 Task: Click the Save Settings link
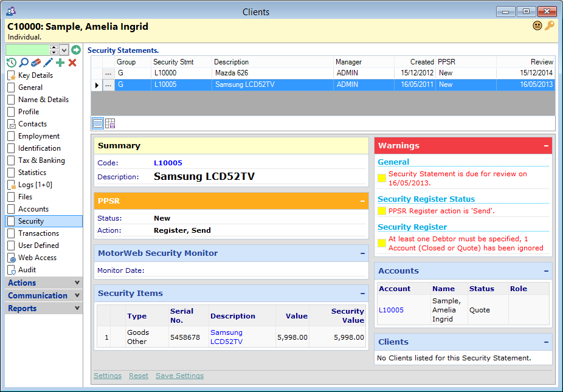(x=179, y=376)
